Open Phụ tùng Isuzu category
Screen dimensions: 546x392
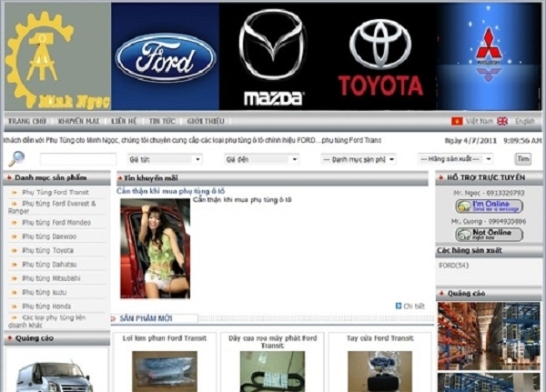(x=45, y=293)
